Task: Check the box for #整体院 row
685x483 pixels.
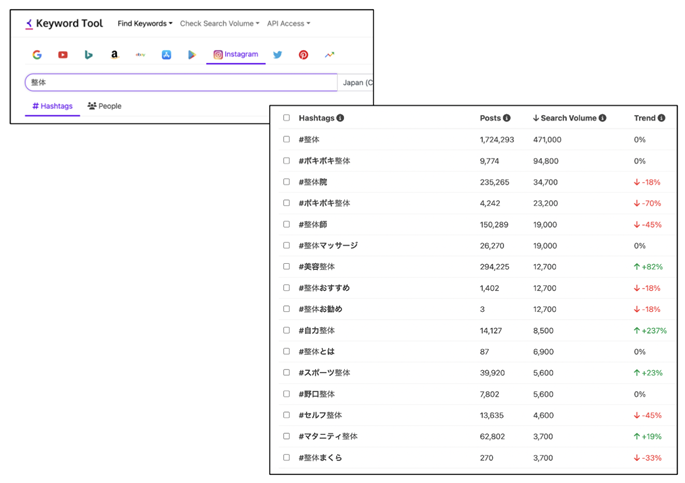Action: coord(287,182)
